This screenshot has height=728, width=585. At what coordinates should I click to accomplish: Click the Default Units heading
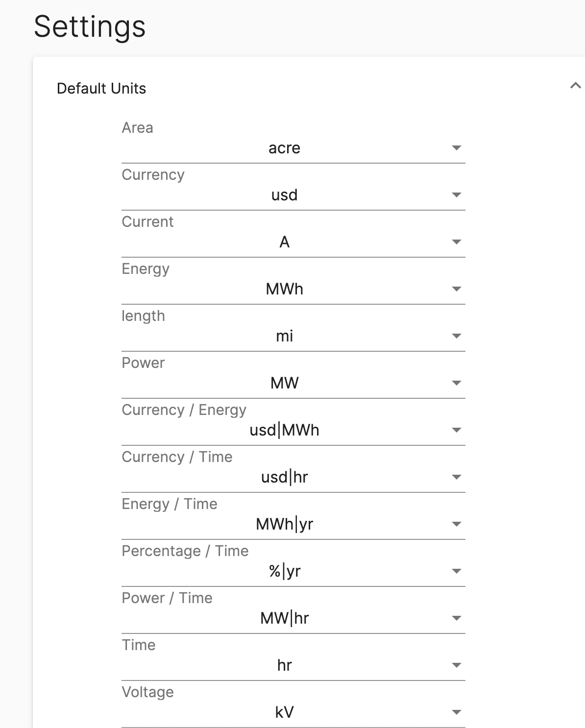pyautogui.click(x=101, y=88)
